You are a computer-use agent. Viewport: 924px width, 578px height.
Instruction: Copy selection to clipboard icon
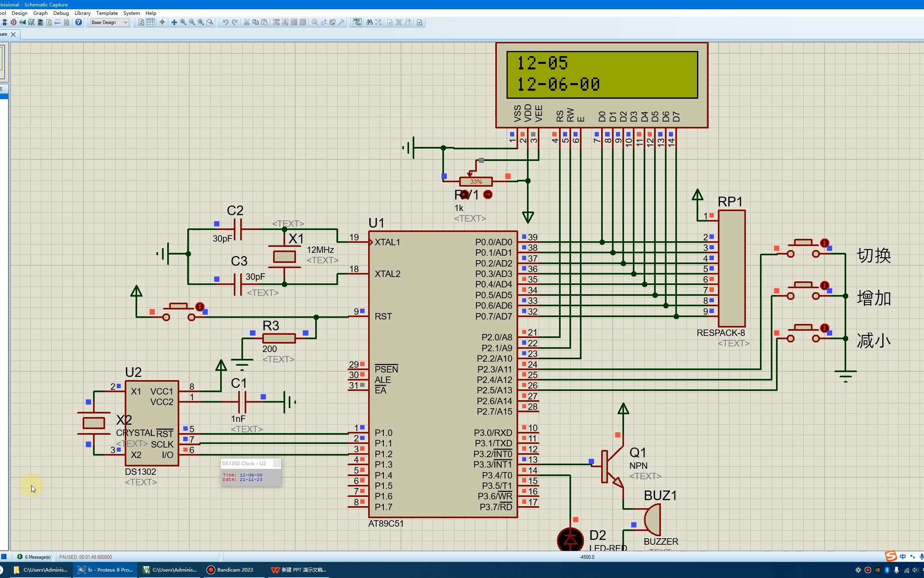(255, 22)
